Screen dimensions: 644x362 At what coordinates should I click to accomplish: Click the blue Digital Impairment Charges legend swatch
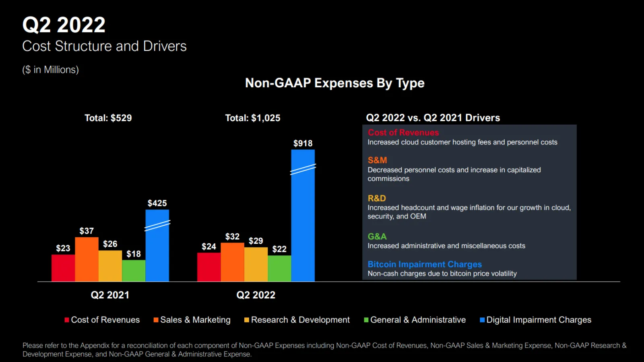point(482,320)
